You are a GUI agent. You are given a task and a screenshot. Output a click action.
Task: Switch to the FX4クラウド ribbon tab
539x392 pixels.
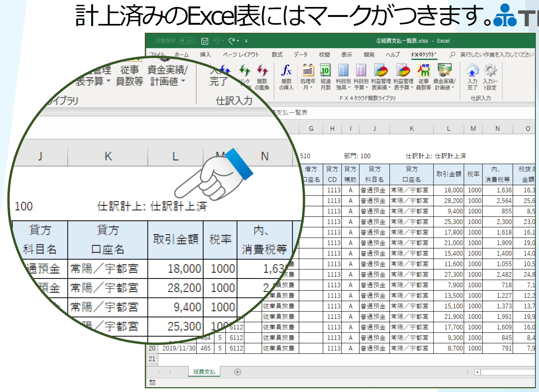click(x=424, y=55)
